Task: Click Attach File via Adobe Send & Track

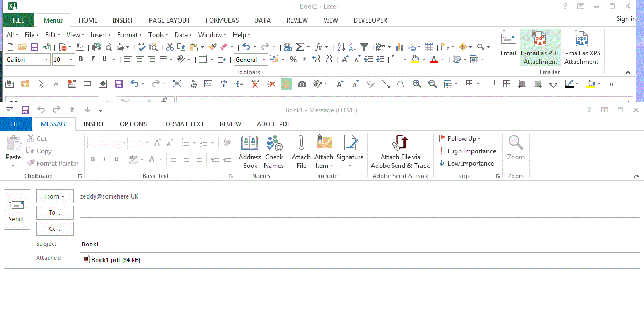Action: 400,151
